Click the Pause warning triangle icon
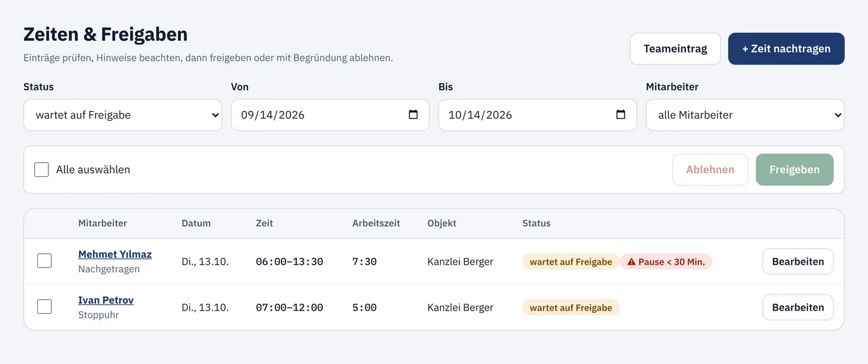 [x=632, y=262]
